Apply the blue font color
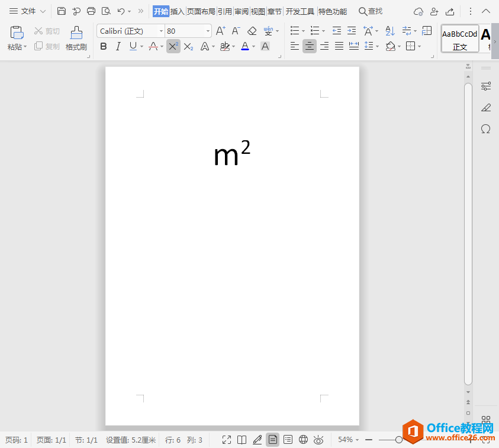Viewport: 499px width, 448px height. pyautogui.click(x=245, y=46)
